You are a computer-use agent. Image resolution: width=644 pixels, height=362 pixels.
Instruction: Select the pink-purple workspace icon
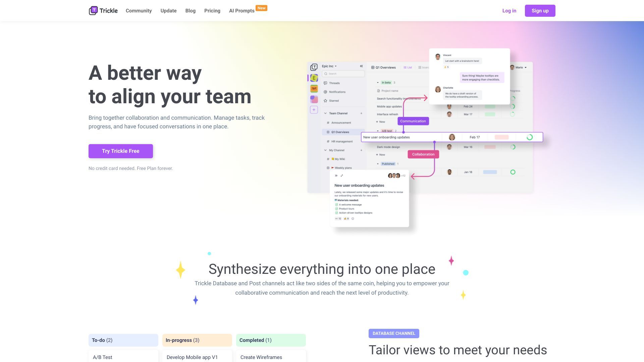314,99
